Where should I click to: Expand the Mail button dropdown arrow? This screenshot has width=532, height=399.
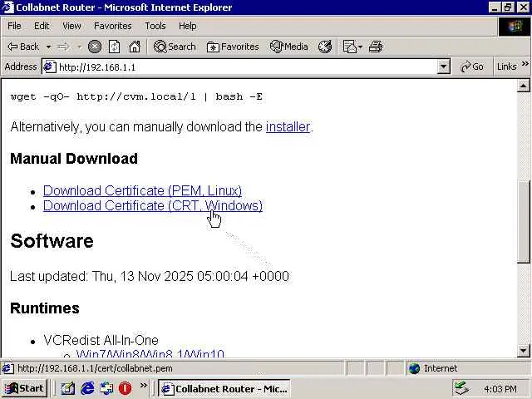(360, 47)
